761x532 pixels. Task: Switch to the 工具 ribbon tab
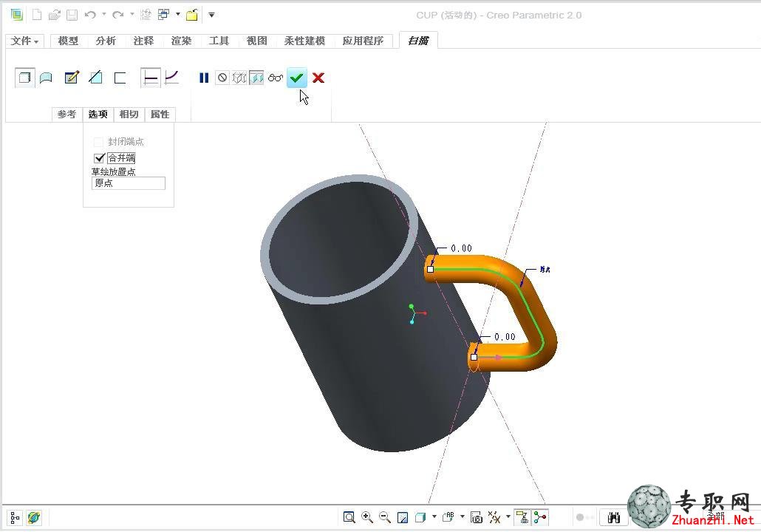tap(219, 41)
